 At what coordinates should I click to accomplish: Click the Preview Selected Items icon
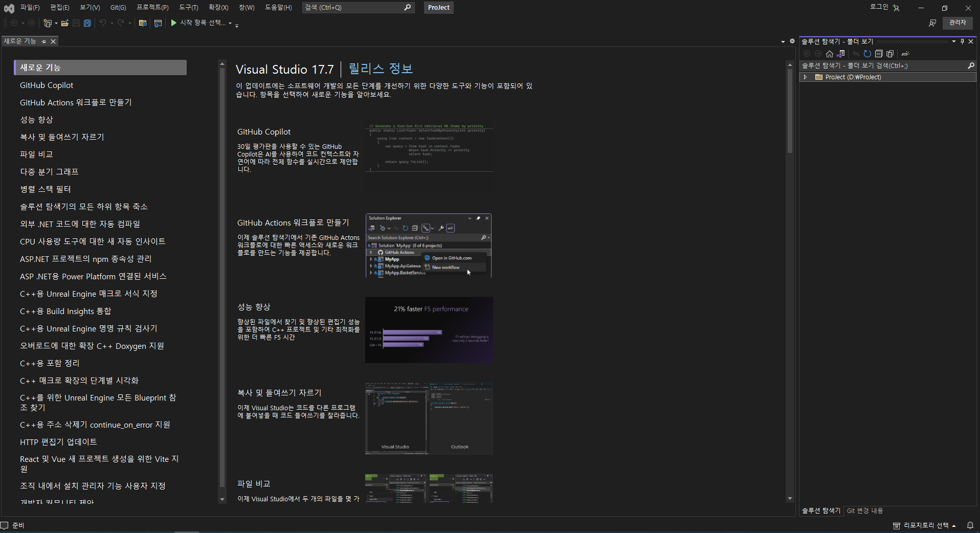(x=905, y=54)
